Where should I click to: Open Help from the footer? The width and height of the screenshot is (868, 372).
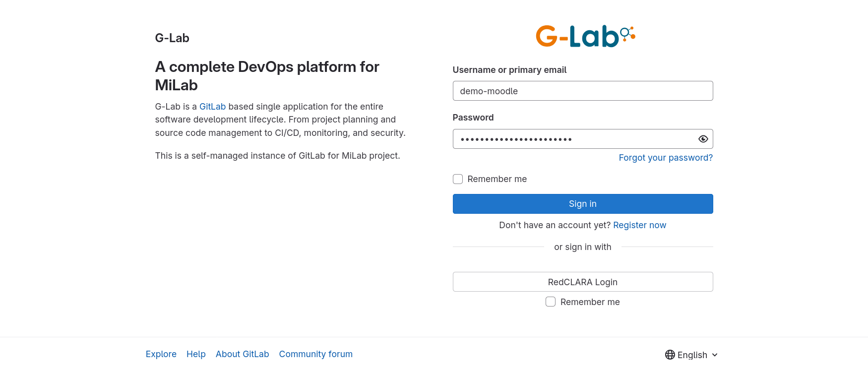pos(196,354)
